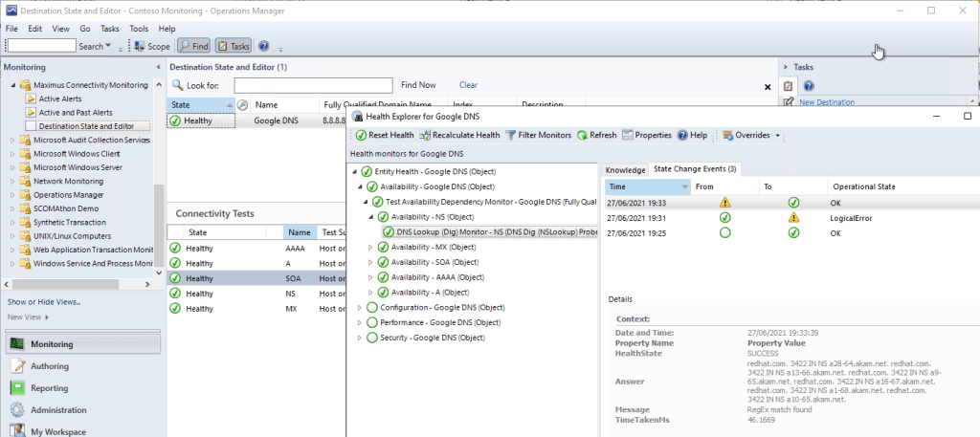This screenshot has height=437, width=980.
Task: Expand the Availability - MX node
Action: pos(371,248)
